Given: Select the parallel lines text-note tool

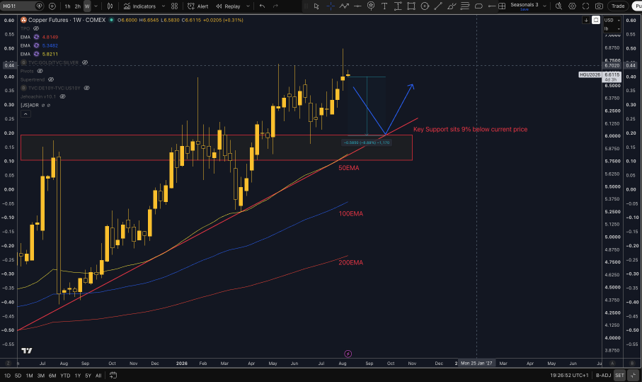Looking at the screenshot, I should click(x=465, y=6).
